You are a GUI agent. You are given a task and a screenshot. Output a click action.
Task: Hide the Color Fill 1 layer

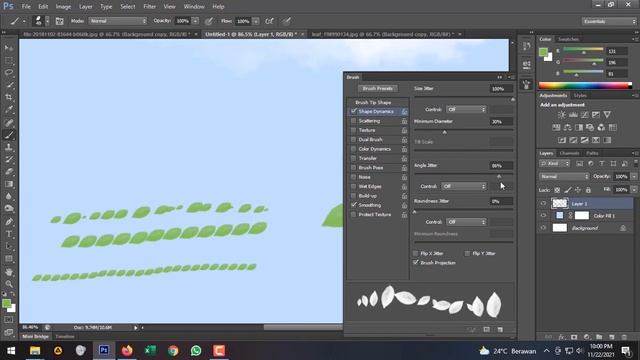coord(543,216)
